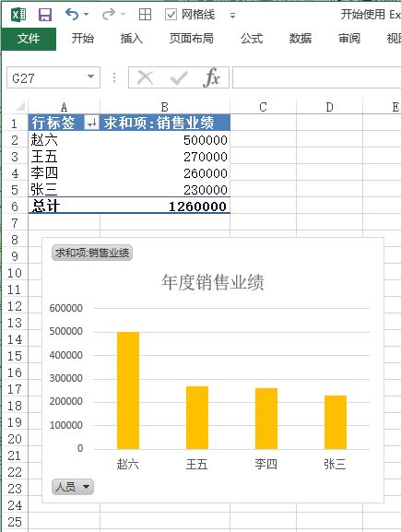Screen dimensions: 401x532
Task: Select the cell containing 张三 in the table
Action: (65, 189)
